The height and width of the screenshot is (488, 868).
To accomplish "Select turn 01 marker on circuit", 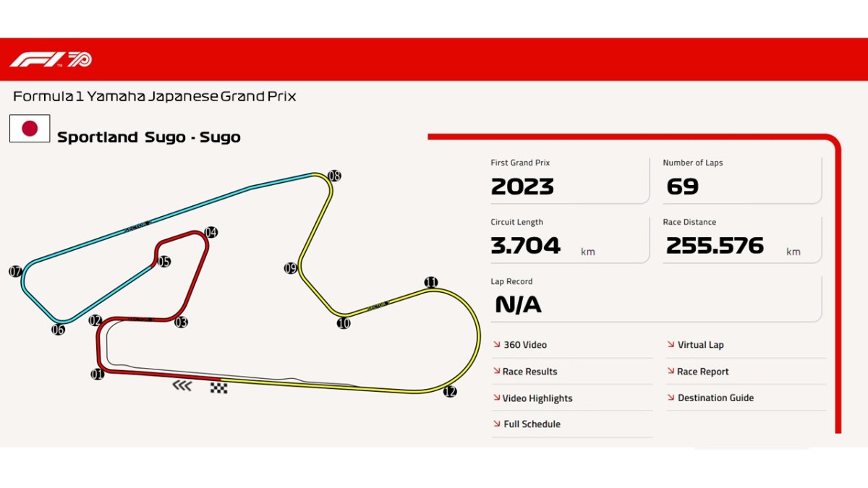I will pyautogui.click(x=97, y=374).
